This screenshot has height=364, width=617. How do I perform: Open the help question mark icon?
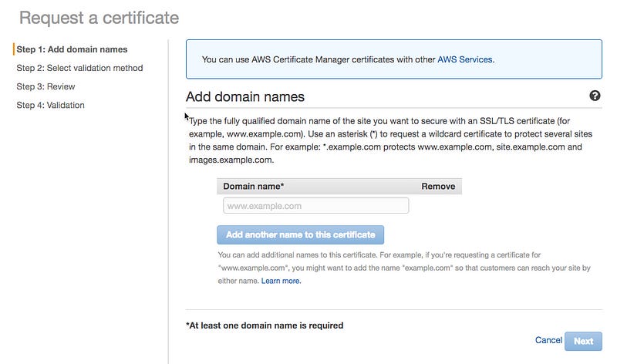595,96
